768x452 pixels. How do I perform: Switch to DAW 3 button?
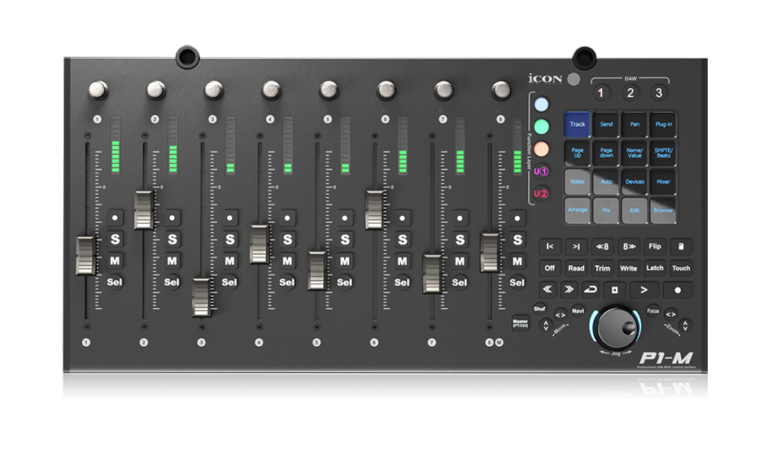click(x=659, y=93)
